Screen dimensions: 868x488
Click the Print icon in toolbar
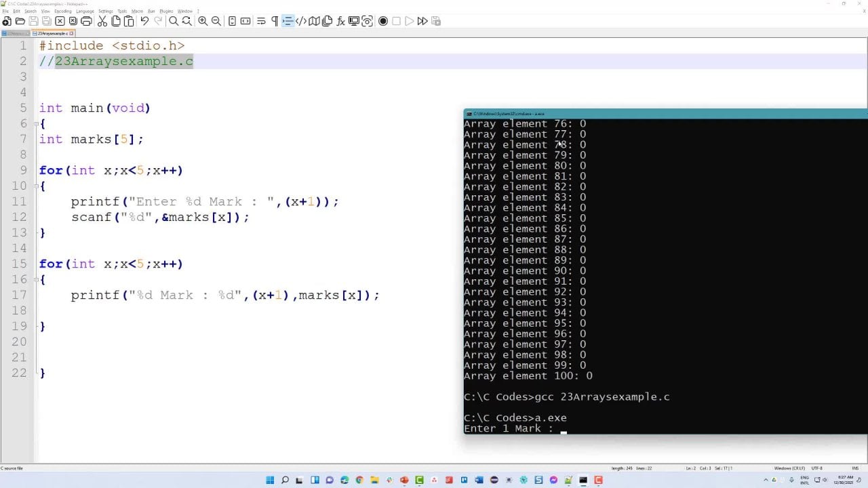(x=86, y=21)
